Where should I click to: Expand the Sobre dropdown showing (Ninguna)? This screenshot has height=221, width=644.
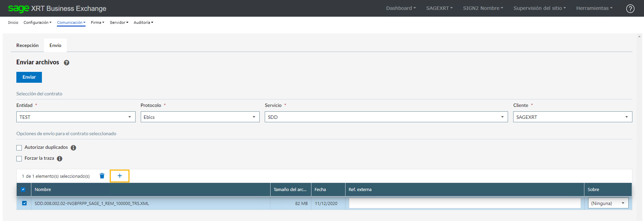(x=608, y=203)
